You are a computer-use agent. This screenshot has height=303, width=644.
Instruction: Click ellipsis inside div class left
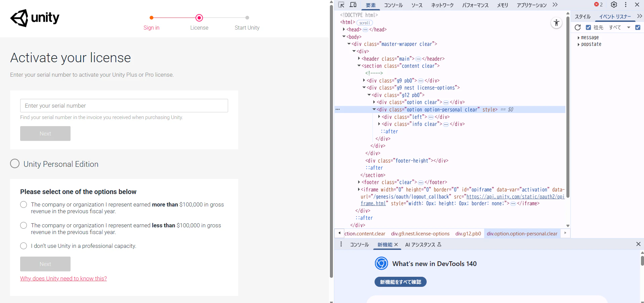431,117
